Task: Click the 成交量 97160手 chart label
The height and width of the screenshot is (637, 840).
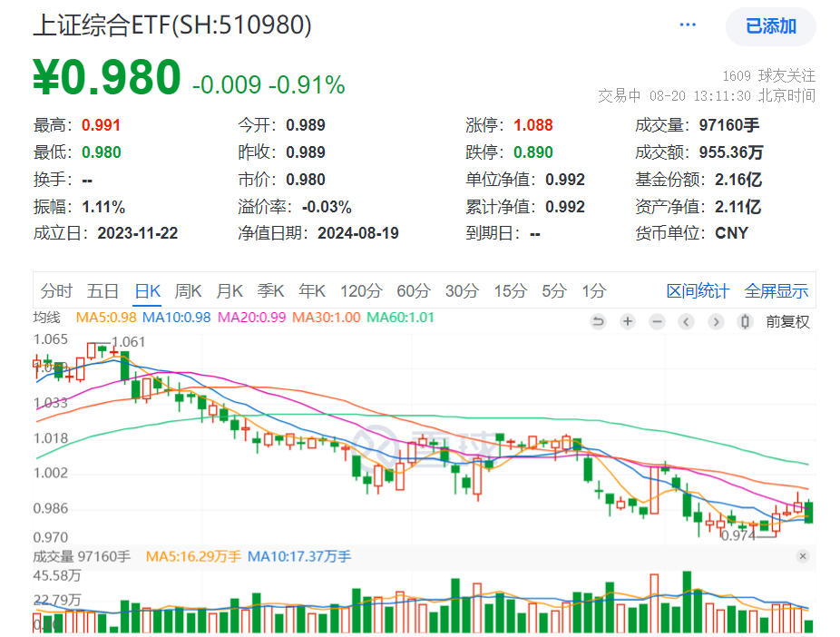Action: (82, 556)
